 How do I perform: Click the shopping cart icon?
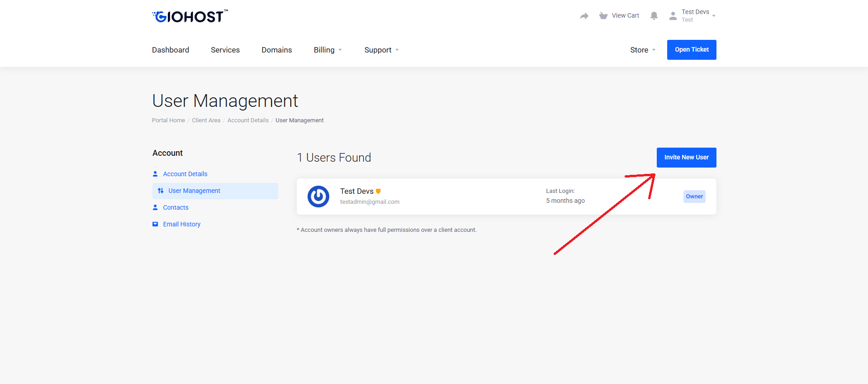[603, 16]
